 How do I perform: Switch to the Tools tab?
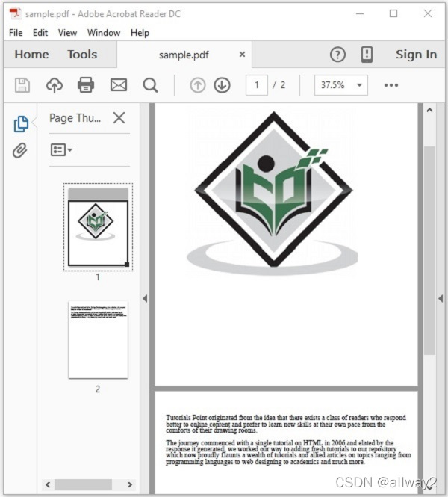pos(82,55)
